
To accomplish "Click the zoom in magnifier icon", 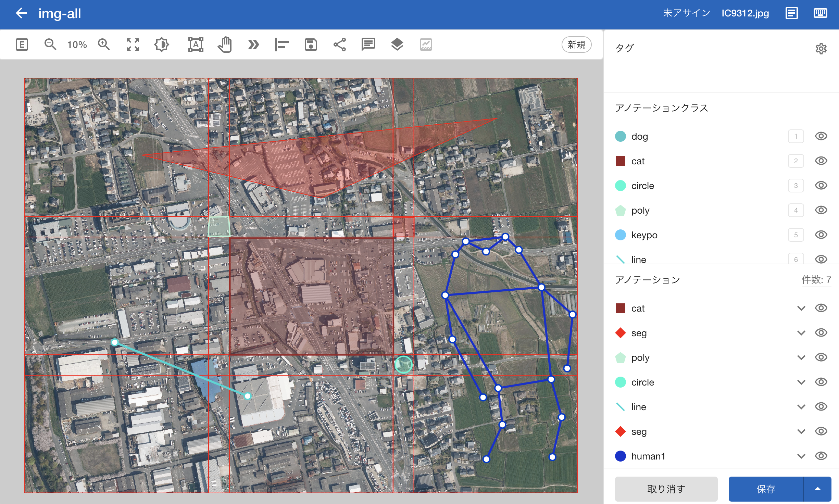I will (x=103, y=45).
